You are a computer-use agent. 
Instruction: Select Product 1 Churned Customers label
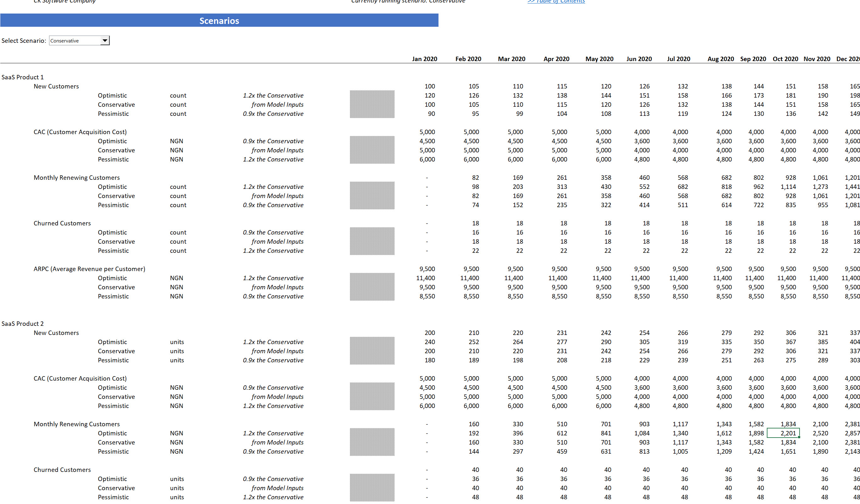[x=62, y=223]
